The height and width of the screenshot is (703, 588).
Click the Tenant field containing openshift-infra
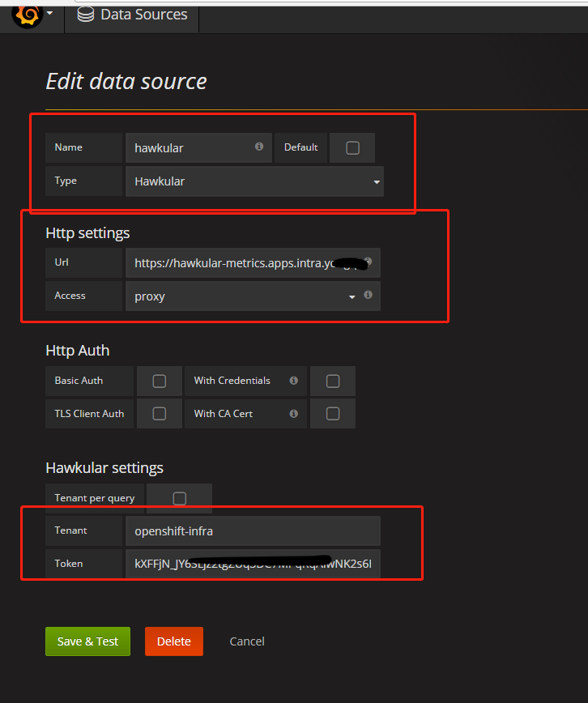252,531
